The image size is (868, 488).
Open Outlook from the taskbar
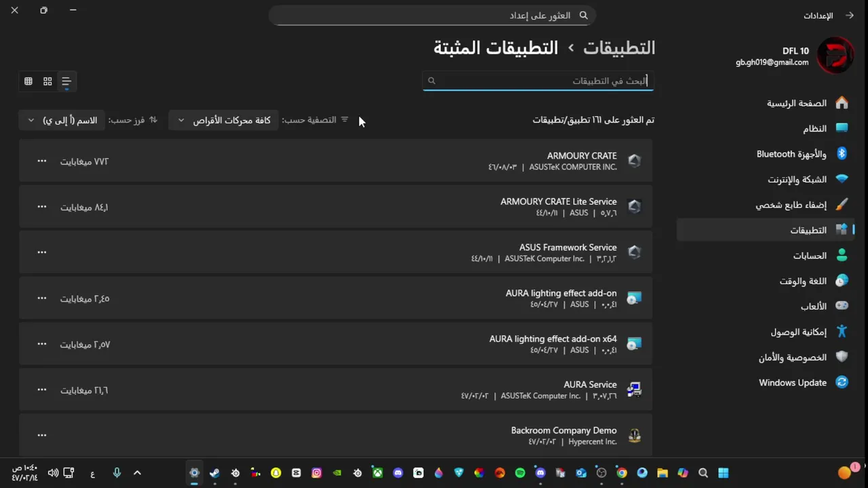tap(581, 473)
